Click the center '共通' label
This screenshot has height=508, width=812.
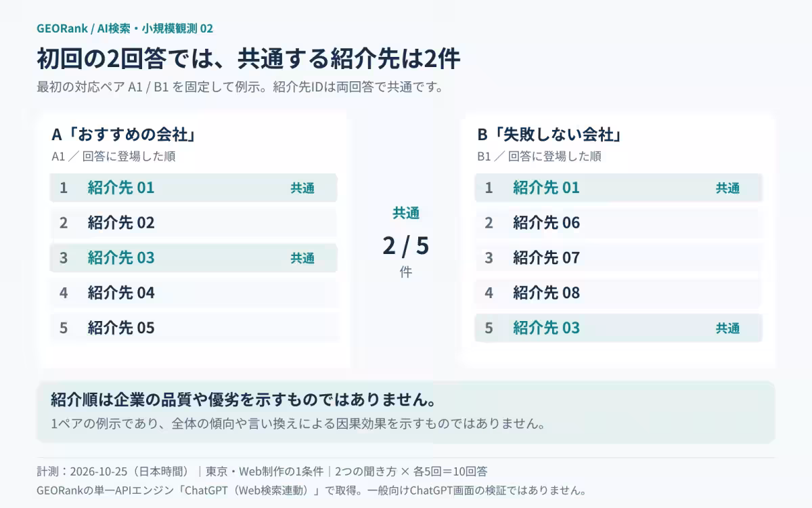(x=406, y=213)
